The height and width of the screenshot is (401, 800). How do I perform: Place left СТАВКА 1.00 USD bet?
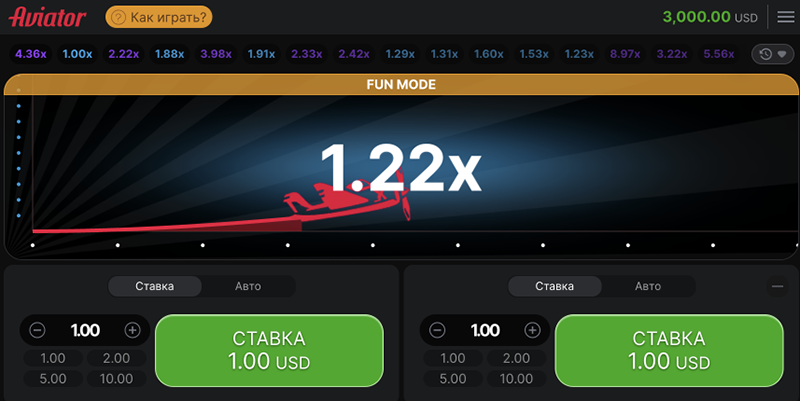pos(269,350)
